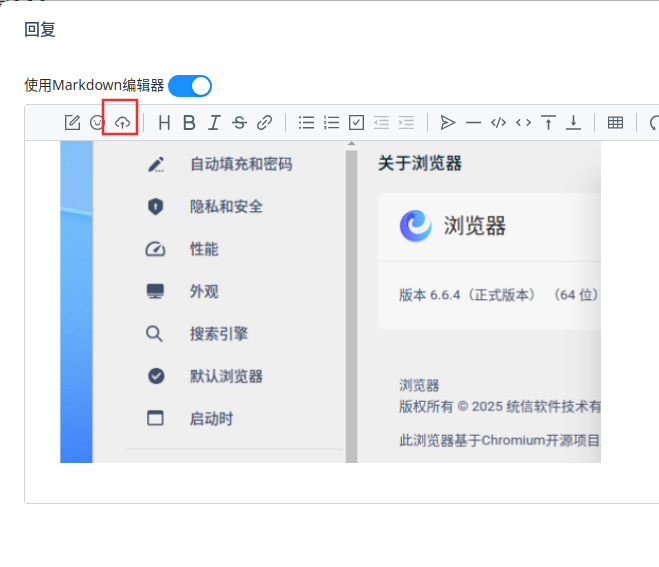Click 版本 6.6.4 version text in image
The height and width of the screenshot is (567, 659).
pyautogui.click(x=498, y=295)
